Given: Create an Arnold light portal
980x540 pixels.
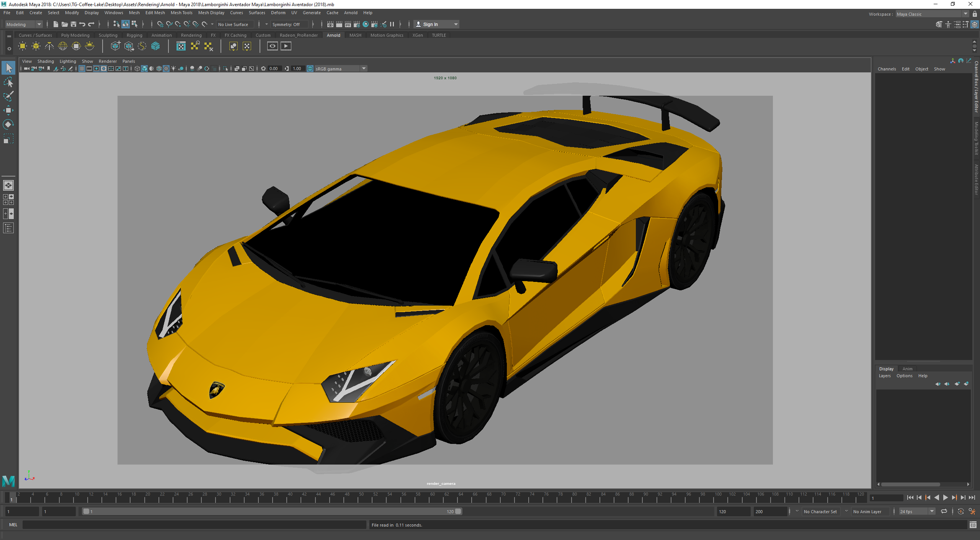Looking at the screenshot, I should (76, 46).
